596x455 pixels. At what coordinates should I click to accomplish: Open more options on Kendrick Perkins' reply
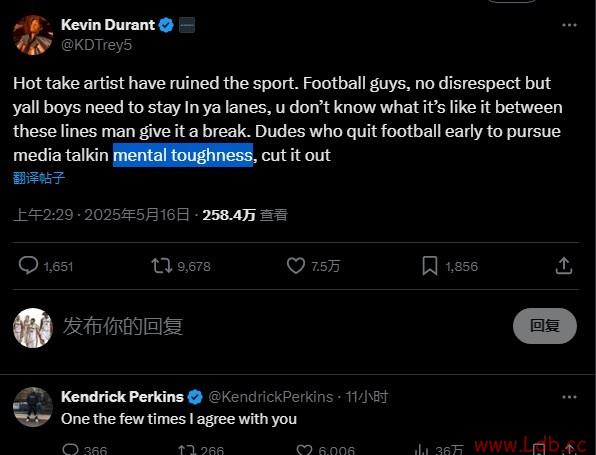(x=569, y=397)
